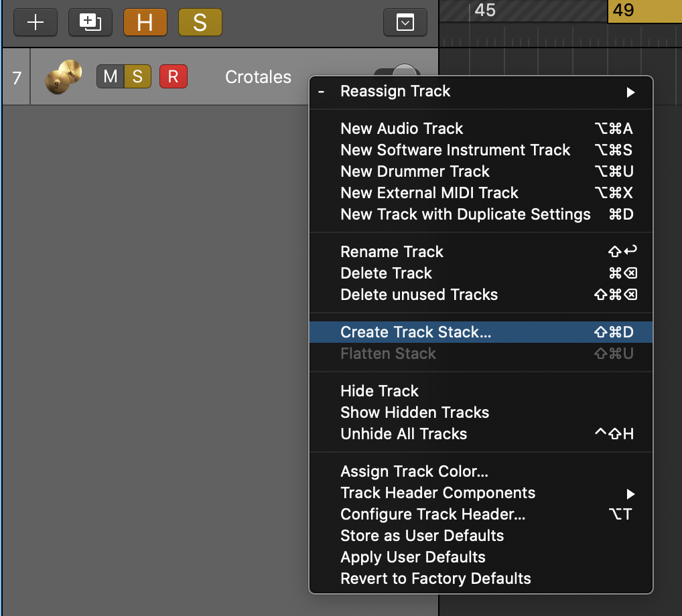Click the orange H hide-tracks button
The image size is (682, 616).
(145, 23)
